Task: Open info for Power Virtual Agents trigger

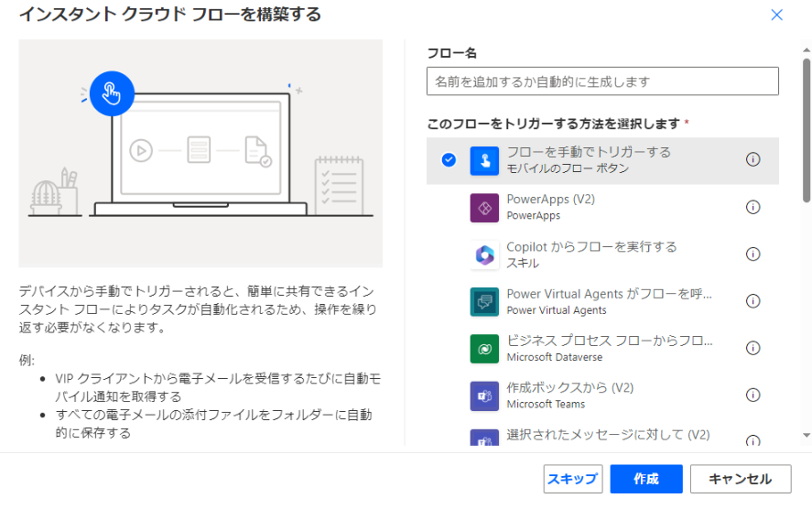Action: coord(752,301)
